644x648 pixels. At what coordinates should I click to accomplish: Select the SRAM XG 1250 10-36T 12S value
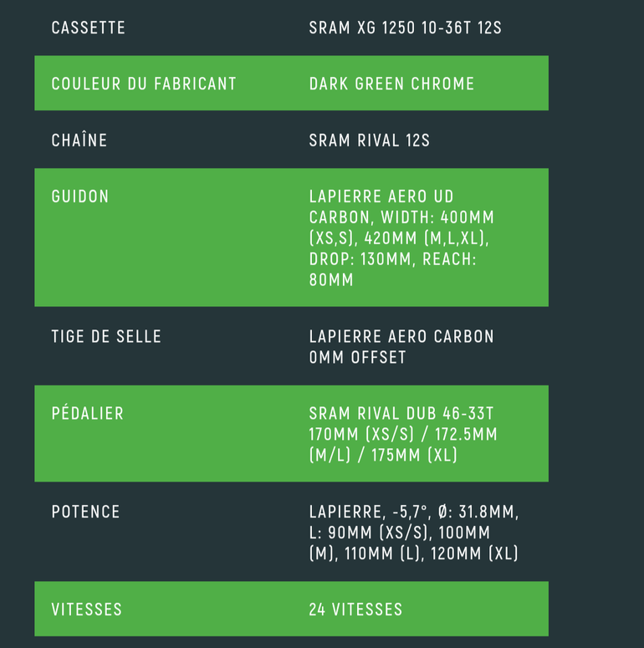[x=405, y=28]
